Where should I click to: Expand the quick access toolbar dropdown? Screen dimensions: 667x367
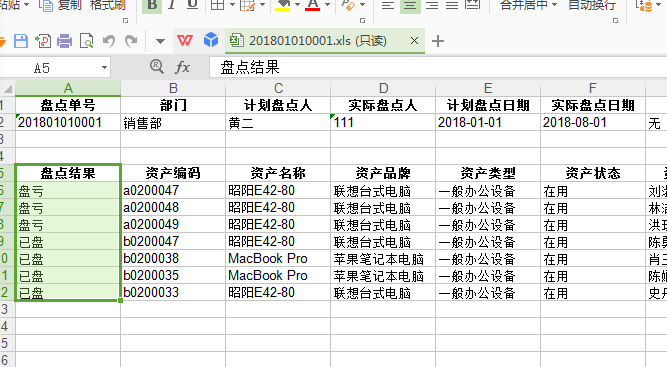coord(160,41)
